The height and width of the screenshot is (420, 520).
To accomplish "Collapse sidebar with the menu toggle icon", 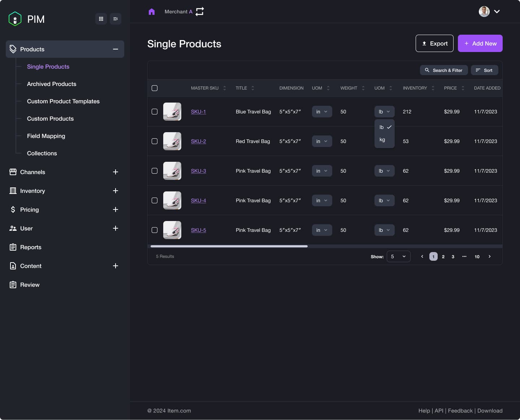I will 116,19.
